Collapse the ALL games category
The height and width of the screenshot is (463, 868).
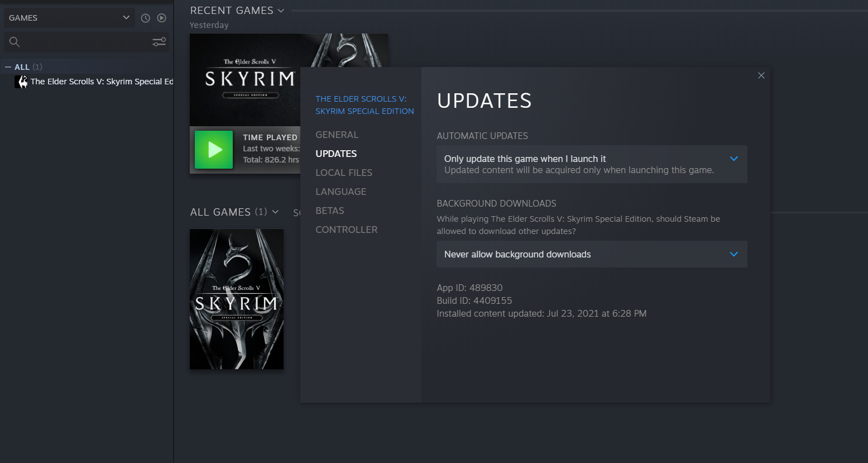click(x=8, y=67)
